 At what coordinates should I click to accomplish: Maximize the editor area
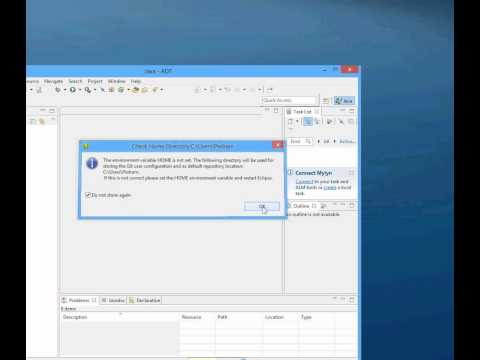tap(276, 110)
